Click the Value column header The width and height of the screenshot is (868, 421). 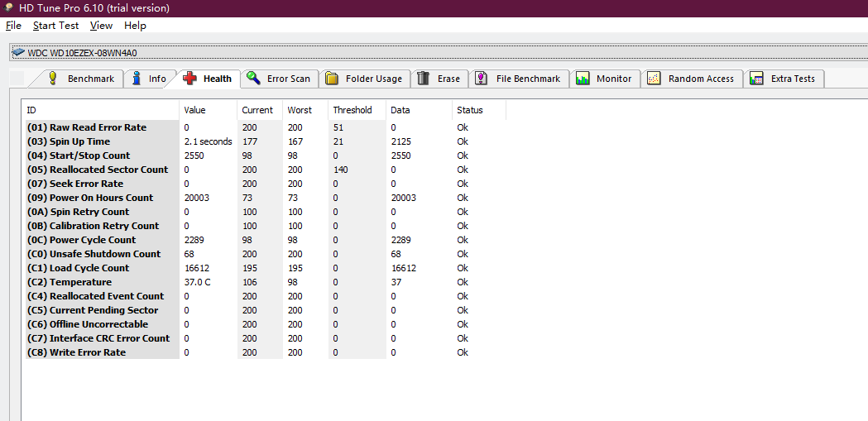point(209,110)
